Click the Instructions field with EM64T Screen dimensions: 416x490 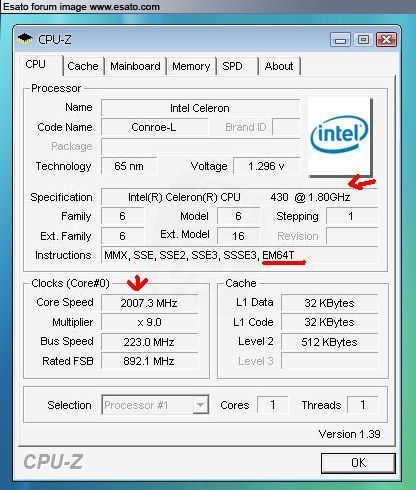240,255
